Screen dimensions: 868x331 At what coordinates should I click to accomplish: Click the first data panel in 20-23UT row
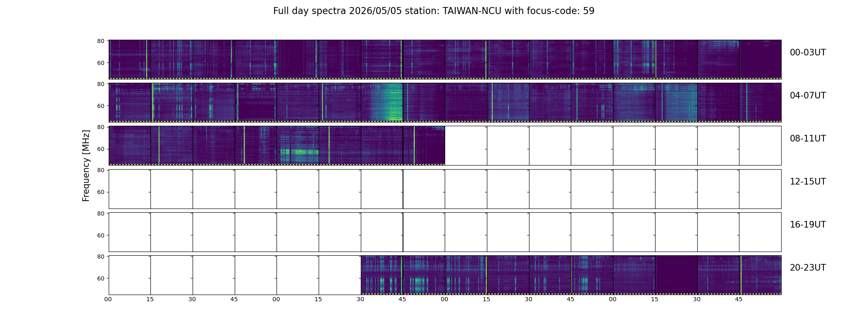coord(382,275)
